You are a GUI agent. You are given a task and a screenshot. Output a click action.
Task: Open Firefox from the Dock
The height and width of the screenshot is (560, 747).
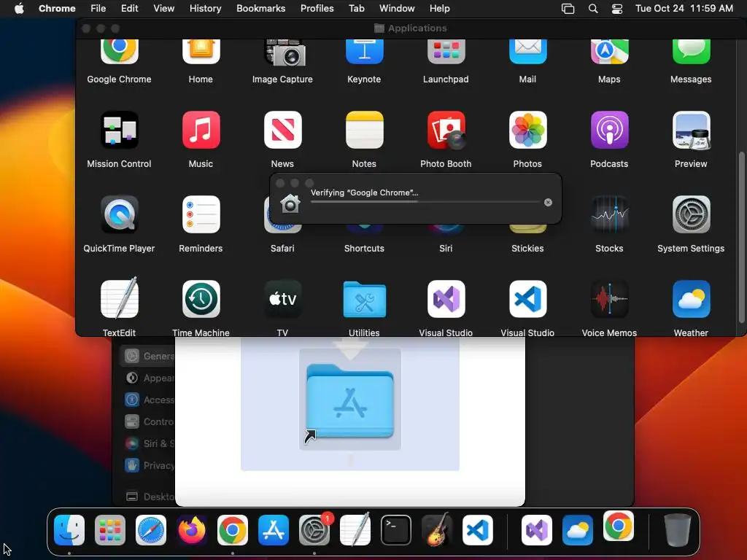[192, 530]
